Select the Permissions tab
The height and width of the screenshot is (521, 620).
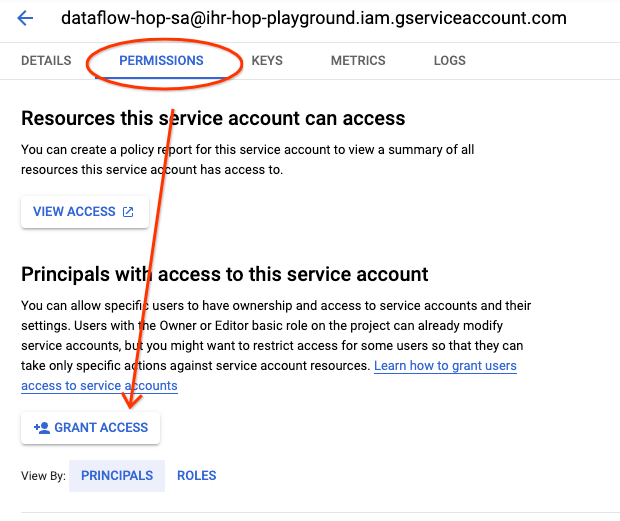(x=161, y=61)
